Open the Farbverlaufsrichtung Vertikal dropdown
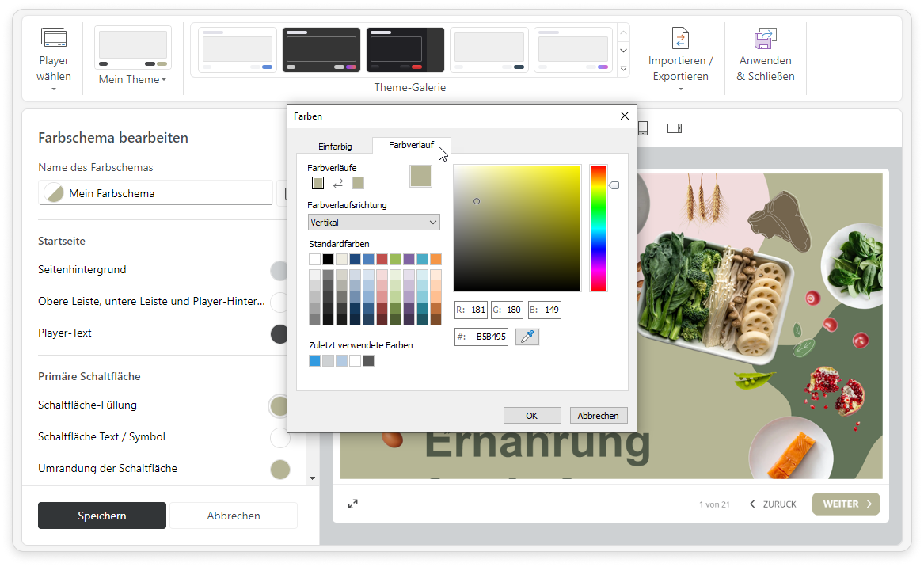Image resolution: width=924 pixels, height=567 pixels. click(x=374, y=223)
